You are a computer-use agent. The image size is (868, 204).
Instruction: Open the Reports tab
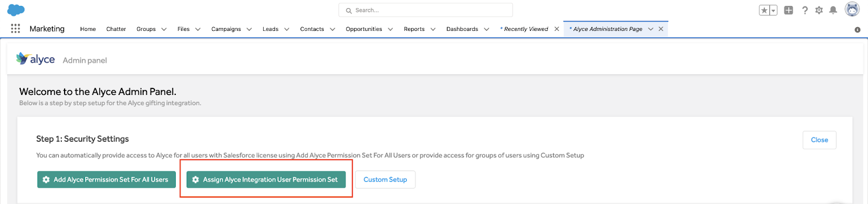tap(414, 29)
